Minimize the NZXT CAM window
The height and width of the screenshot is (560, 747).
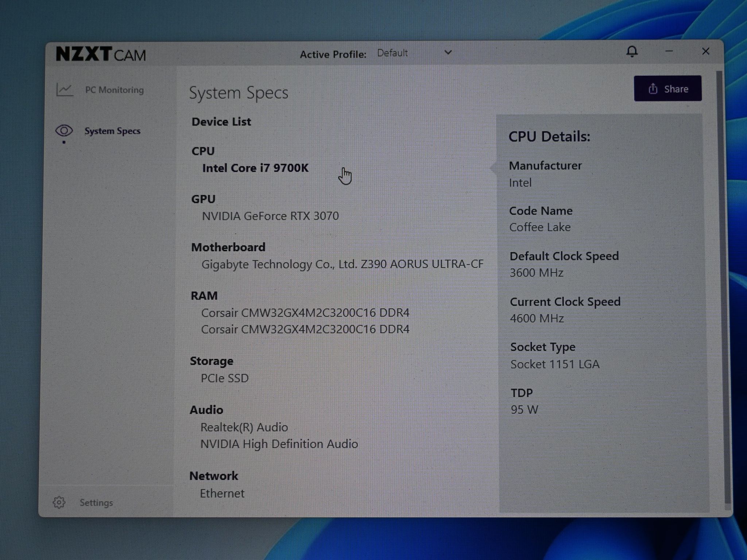669,51
